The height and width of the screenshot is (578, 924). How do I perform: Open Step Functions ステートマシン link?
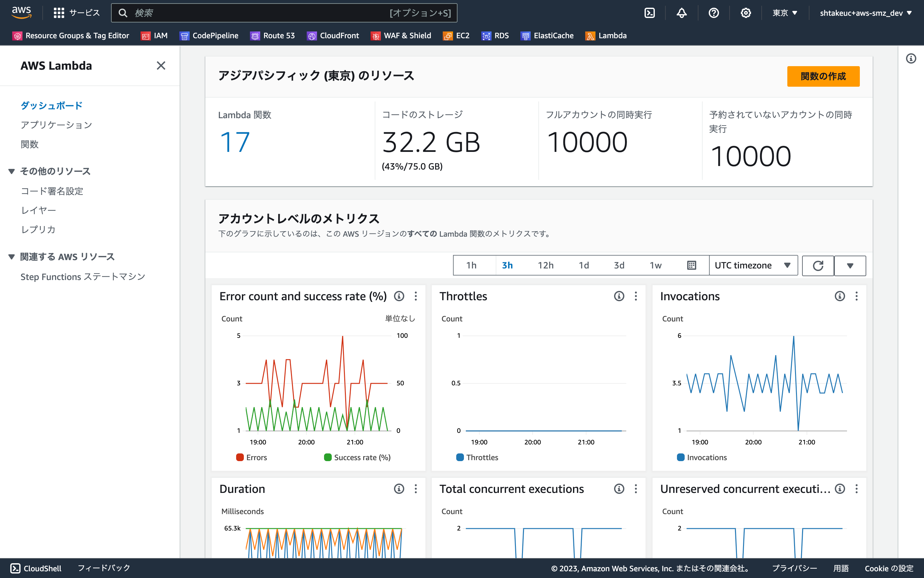coord(83,277)
